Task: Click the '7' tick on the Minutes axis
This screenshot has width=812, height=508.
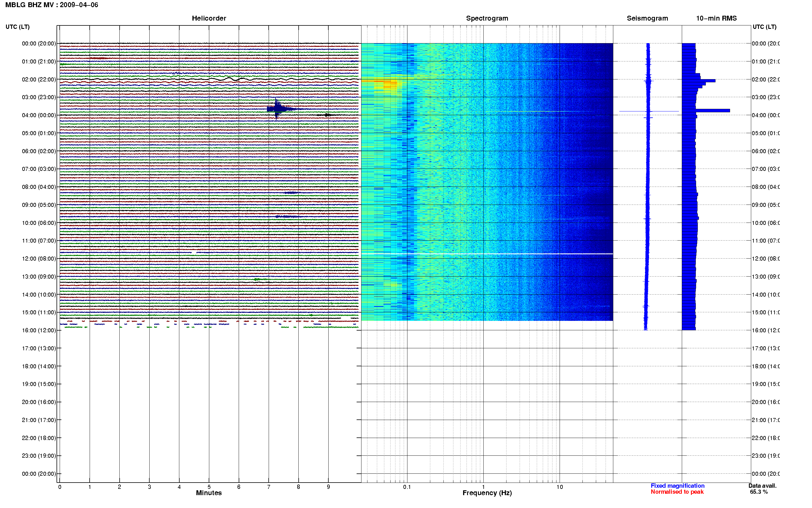Action: 269,487
